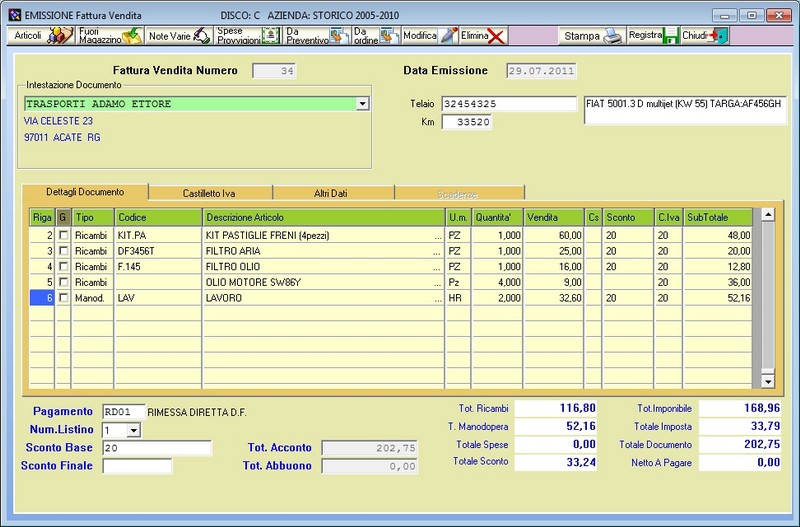This screenshot has height=527, width=800.
Task: Click the Km input field
Action: 466,122
